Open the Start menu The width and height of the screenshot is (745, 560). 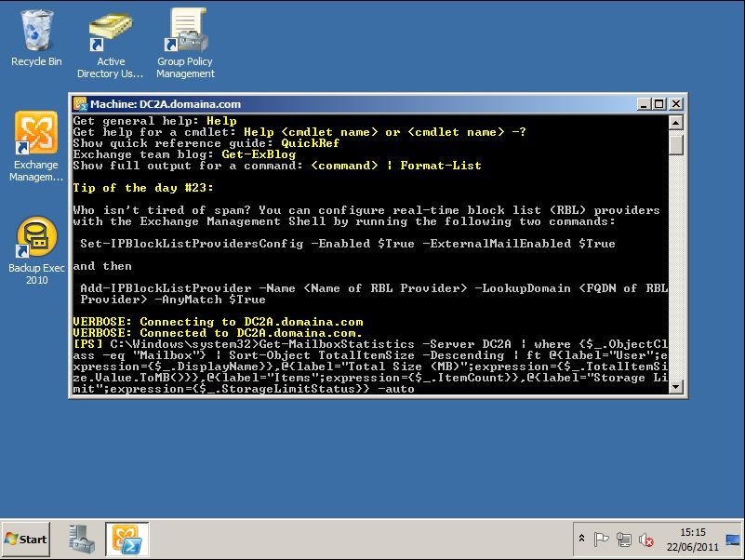click(25, 539)
